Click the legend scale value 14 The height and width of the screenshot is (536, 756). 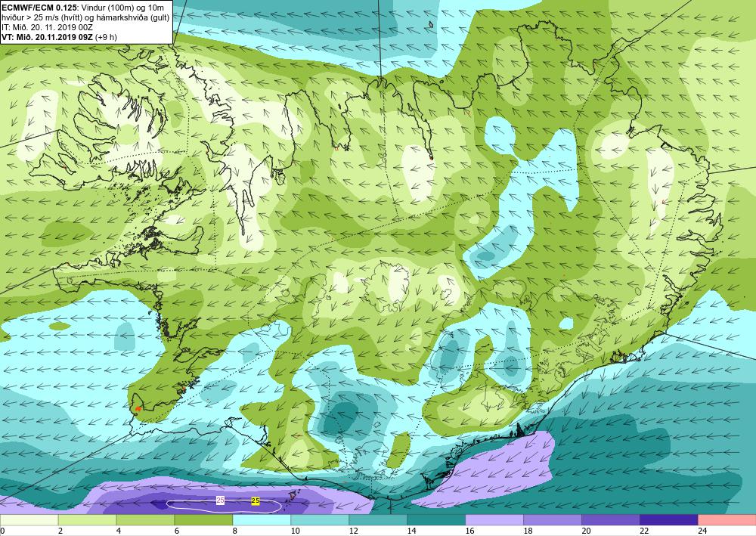(411, 531)
